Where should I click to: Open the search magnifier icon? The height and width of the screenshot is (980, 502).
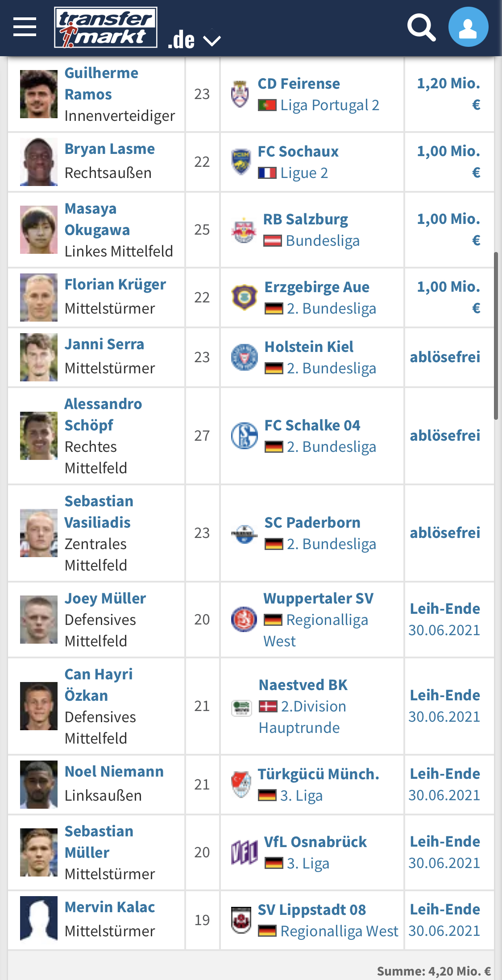tap(421, 27)
